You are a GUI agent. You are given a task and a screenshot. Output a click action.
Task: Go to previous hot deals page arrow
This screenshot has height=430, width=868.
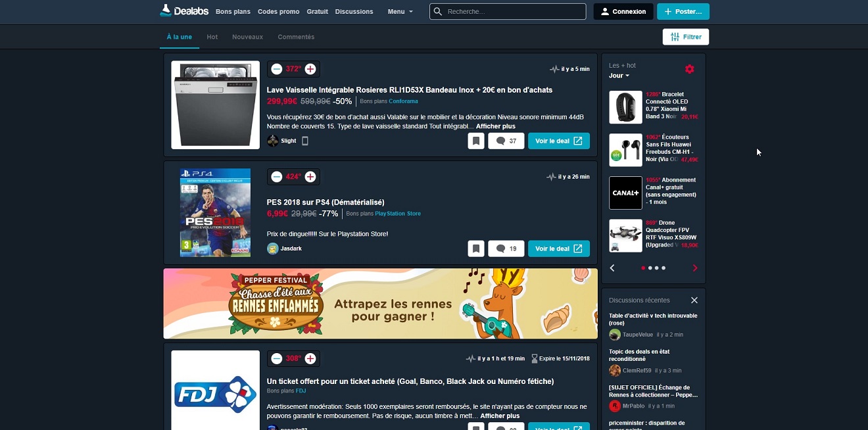point(612,268)
